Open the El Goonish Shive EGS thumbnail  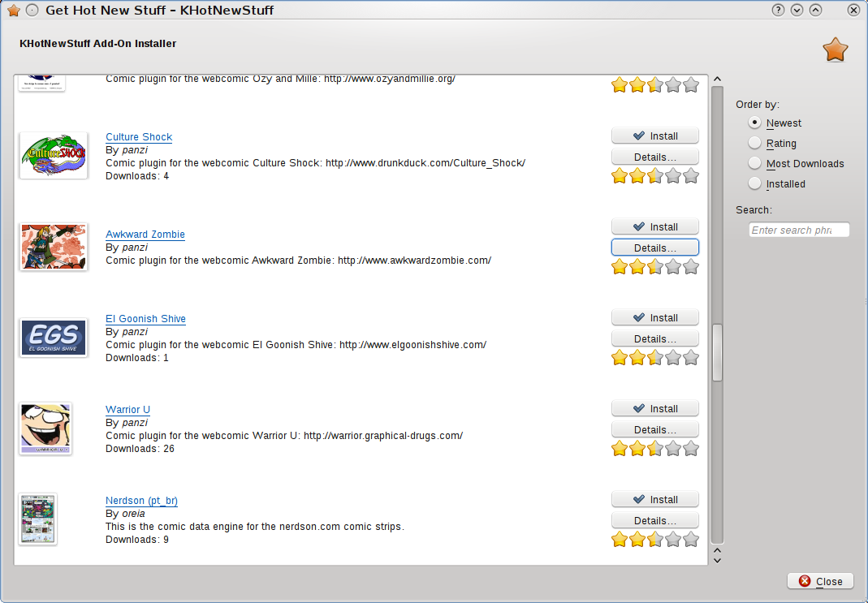[53, 338]
